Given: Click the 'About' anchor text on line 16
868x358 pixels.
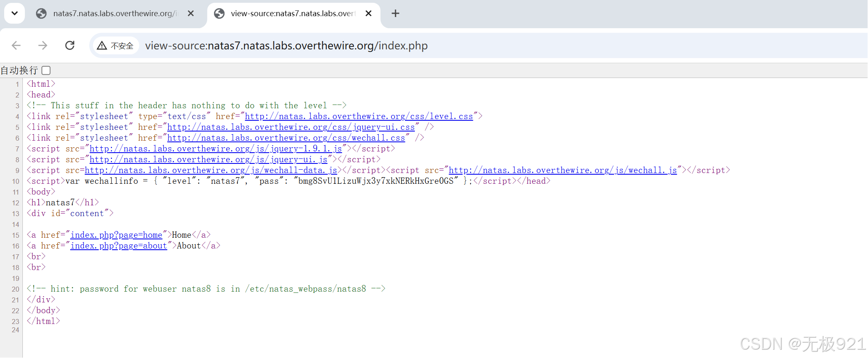Looking at the screenshot, I should pos(189,246).
